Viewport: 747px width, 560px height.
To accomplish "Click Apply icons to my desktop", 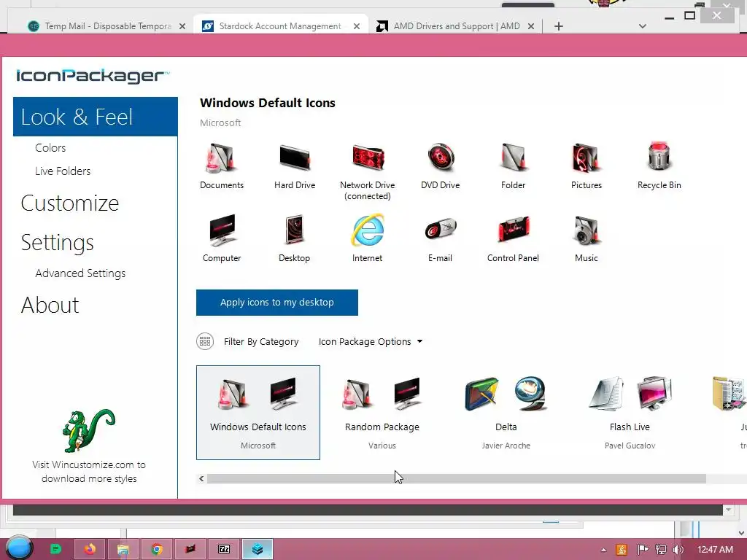I will click(x=276, y=303).
